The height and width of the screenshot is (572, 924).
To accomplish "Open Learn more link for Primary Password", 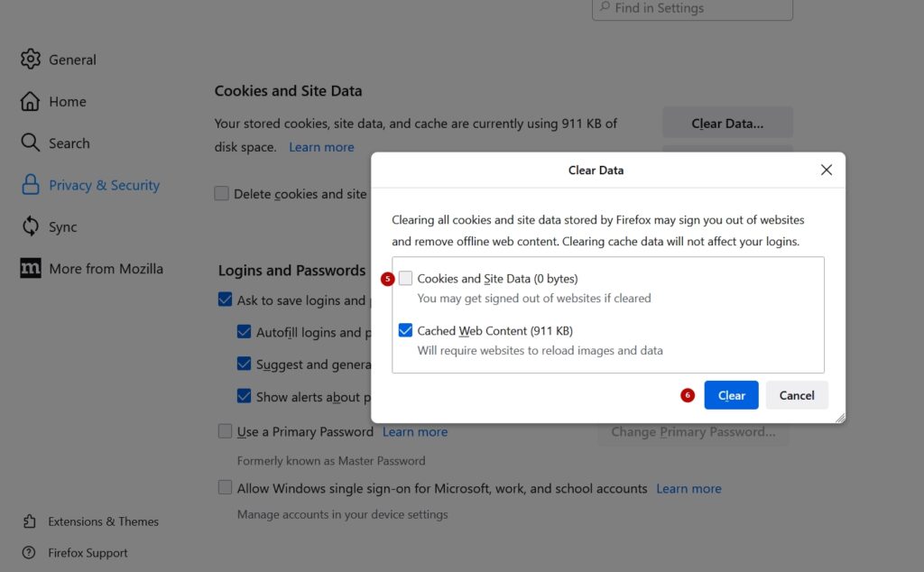I will coord(415,432).
